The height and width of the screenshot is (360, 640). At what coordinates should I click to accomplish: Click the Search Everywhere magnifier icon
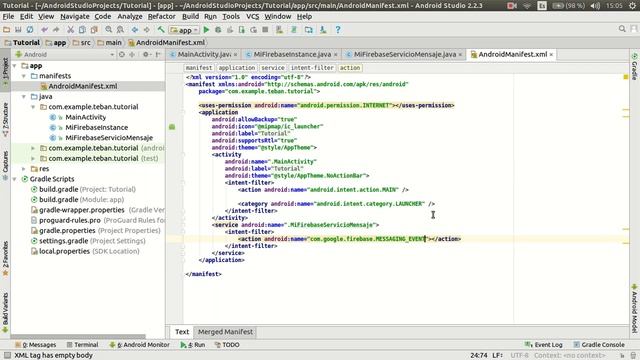622,29
